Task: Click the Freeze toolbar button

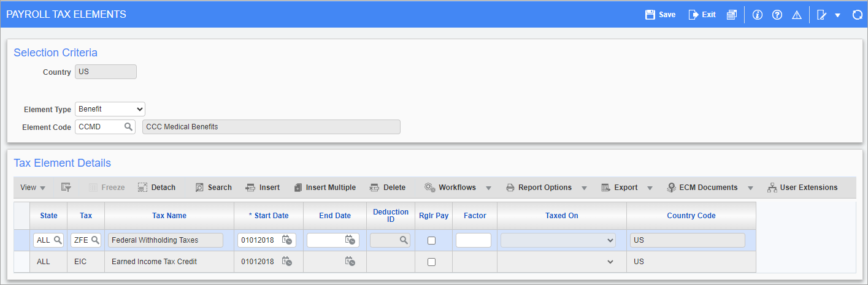Action: point(107,188)
